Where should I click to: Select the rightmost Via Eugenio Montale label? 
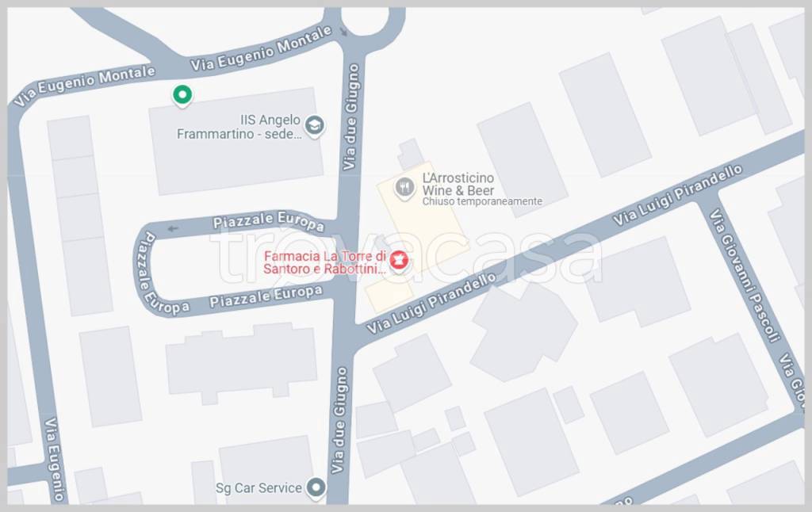[x=262, y=48]
